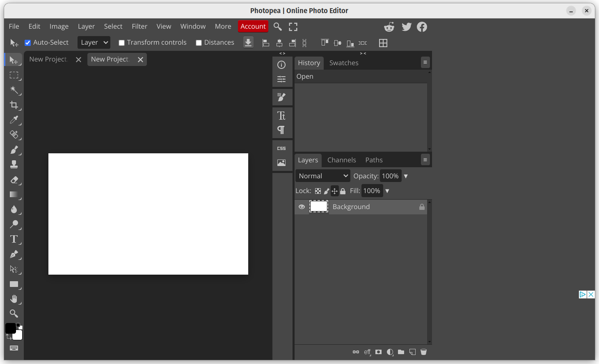
Task: Click the background white color swatch
Action: tap(18, 336)
